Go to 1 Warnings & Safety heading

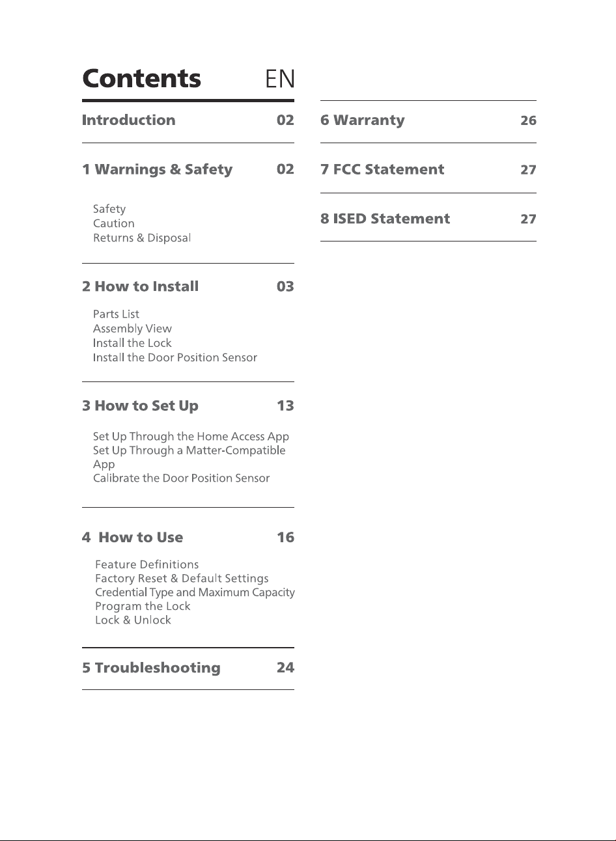click(157, 169)
